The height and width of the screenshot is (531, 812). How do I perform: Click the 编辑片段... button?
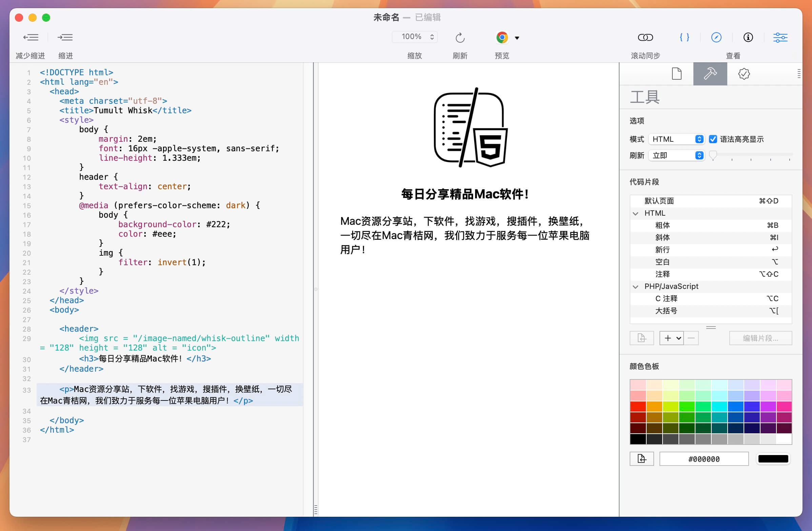(760, 338)
